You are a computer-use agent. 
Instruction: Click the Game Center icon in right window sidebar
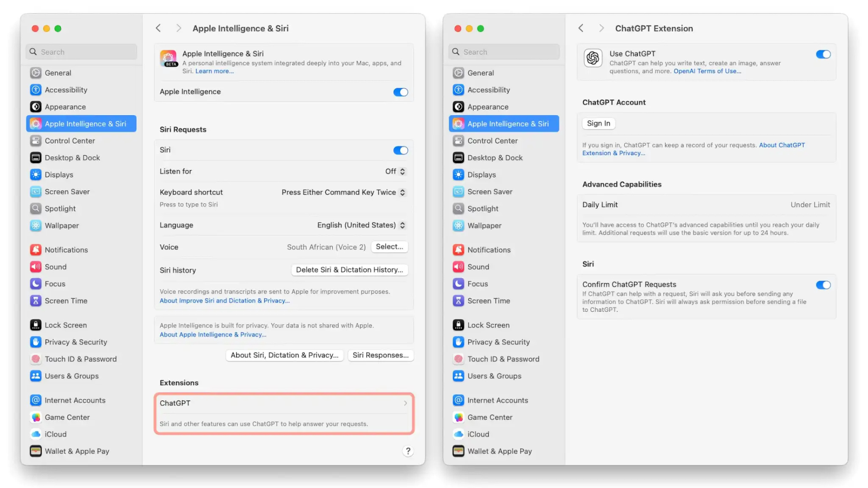pyautogui.click(x=458, y=417)
